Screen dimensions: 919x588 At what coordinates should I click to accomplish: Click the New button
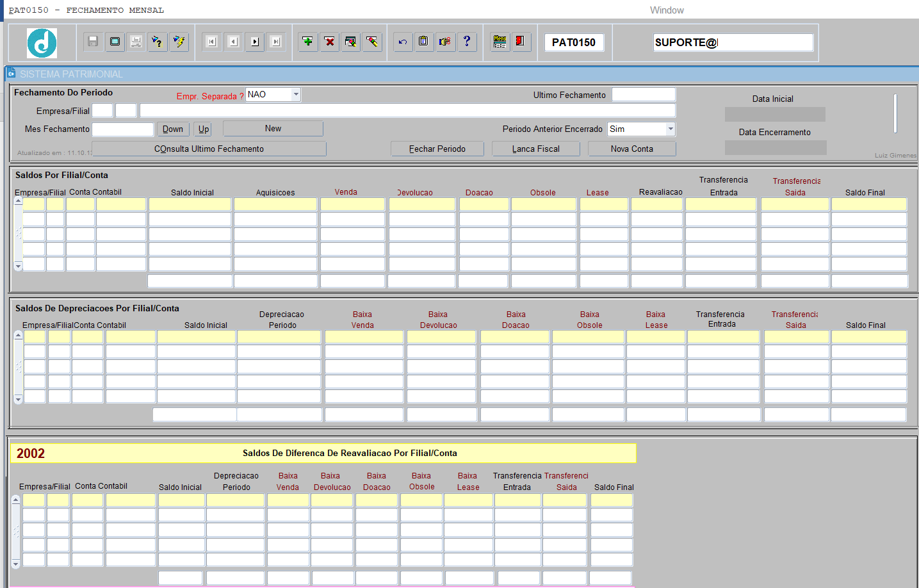273,129
